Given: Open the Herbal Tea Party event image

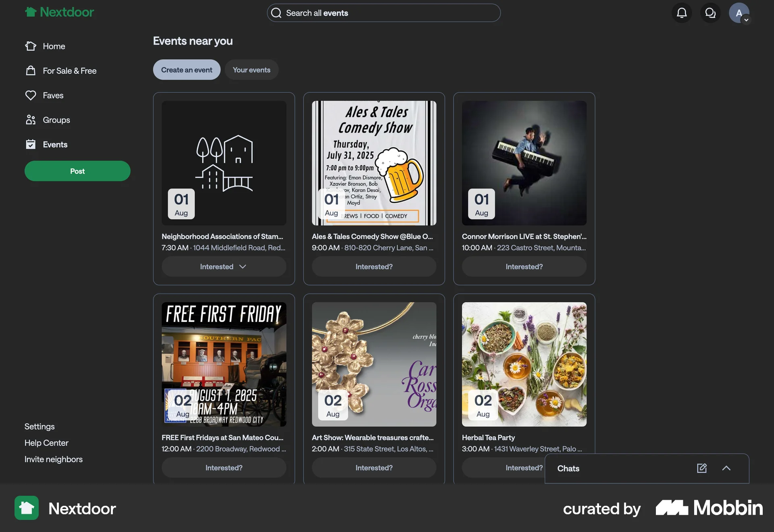Looking at the screenshot, I should click(524, 364).
